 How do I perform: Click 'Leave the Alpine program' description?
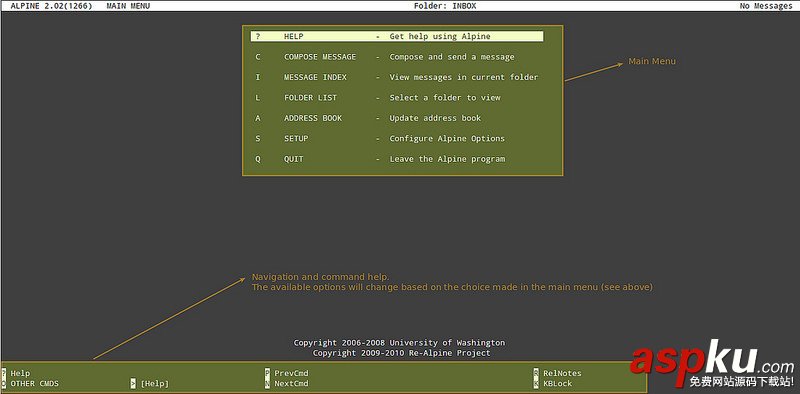tap(447, 159)
